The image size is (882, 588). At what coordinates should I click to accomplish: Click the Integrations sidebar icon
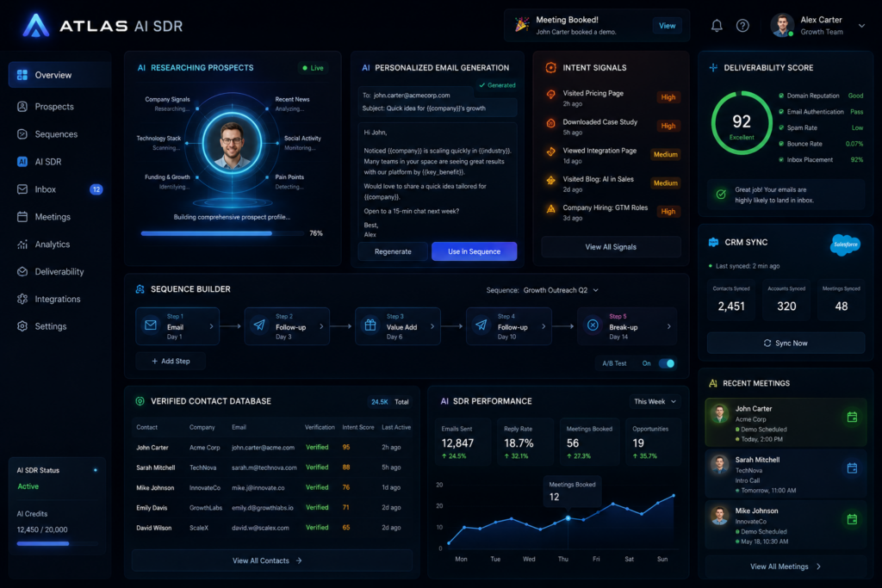pyautogui.click(x=22, y=299)
